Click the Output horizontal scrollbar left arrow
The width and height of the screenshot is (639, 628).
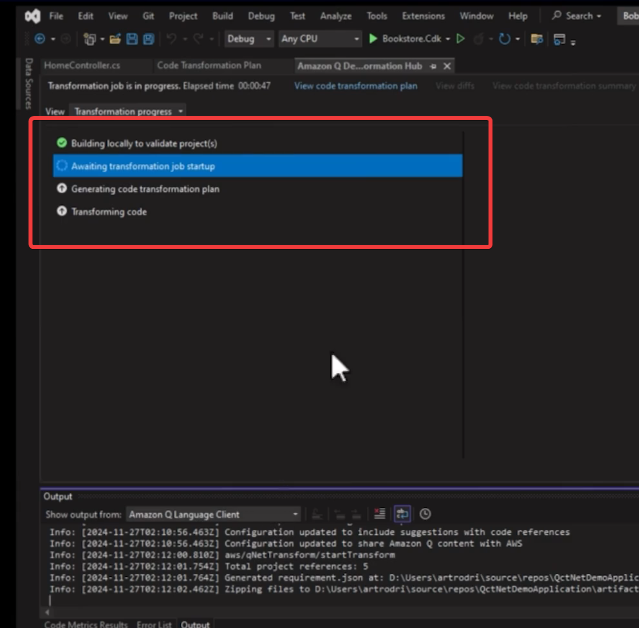pyautogui.click(x=47, y=612)
